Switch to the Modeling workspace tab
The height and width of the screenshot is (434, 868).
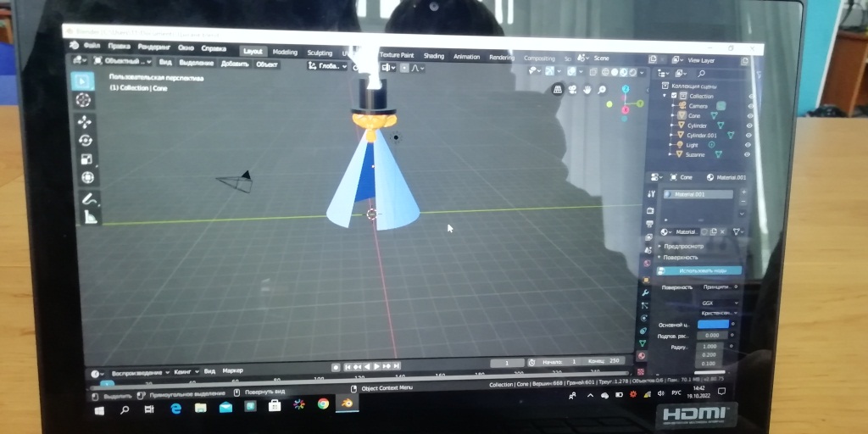(x=285, y=52)
